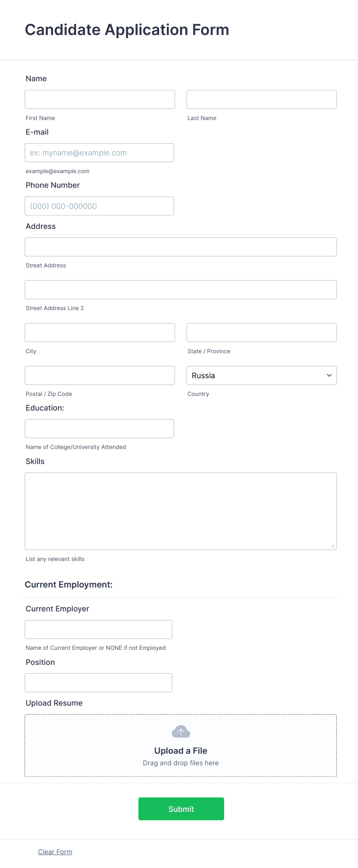
Task: Click inside the Last Name field
Action: pyautogui.click(x=261, y=99)
